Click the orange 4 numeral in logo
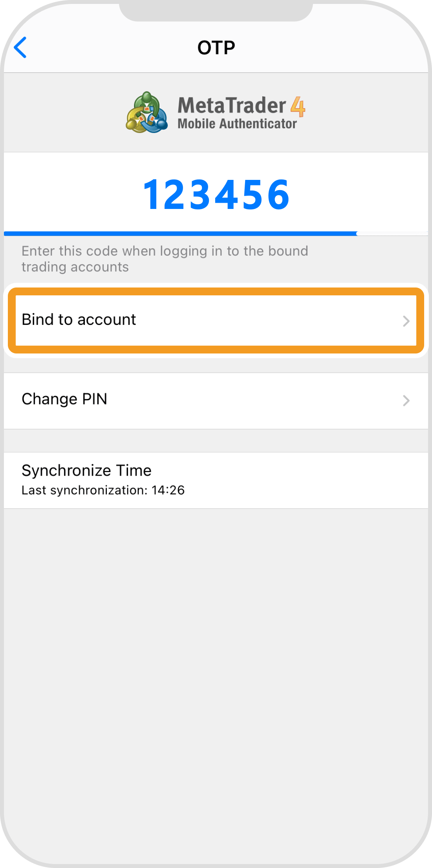Image resolution: width=432 pixels, height=868 pixels. [x=298, y=107]
